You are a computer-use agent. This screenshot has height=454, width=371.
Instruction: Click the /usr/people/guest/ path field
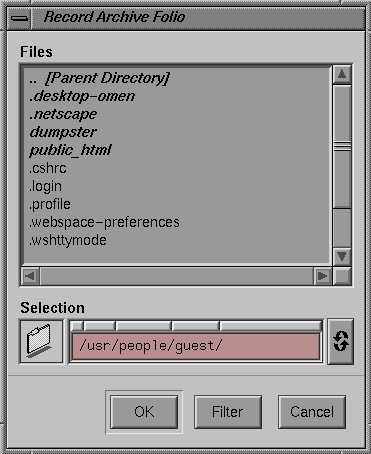pyautogui.click(x=196, y=346)
